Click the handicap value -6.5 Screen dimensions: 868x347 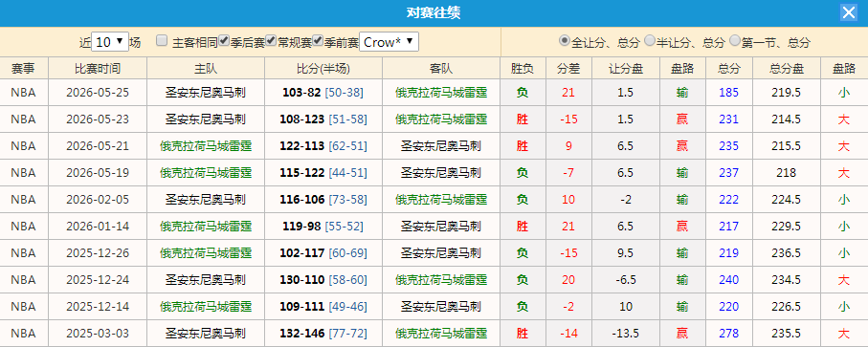click(626, 280)
